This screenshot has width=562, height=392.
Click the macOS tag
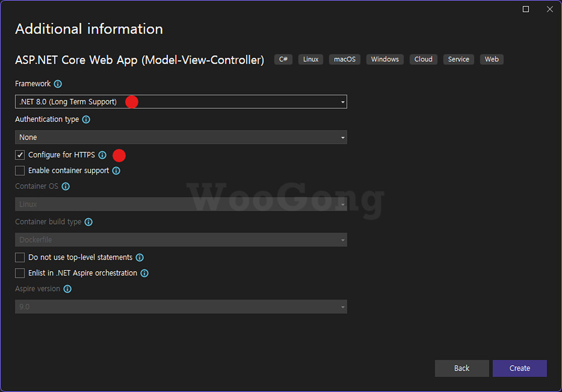(x=345, y=59)
